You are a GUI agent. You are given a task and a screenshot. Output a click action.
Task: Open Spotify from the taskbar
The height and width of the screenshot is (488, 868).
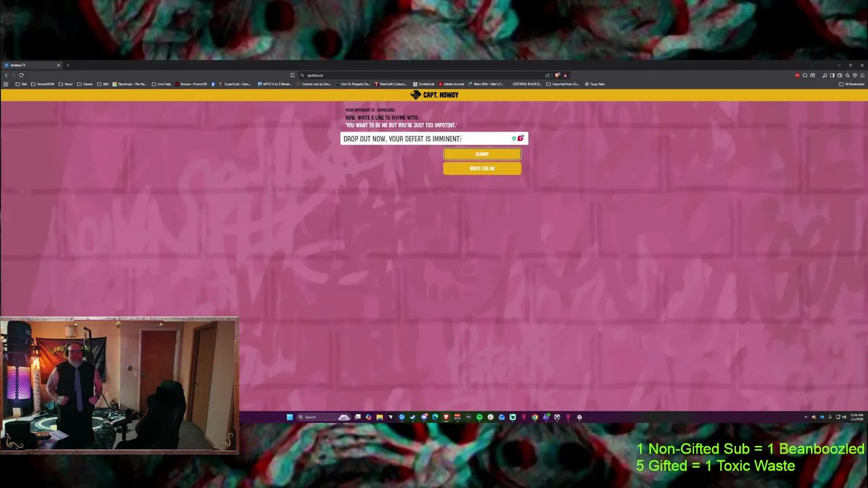[479, 417]
